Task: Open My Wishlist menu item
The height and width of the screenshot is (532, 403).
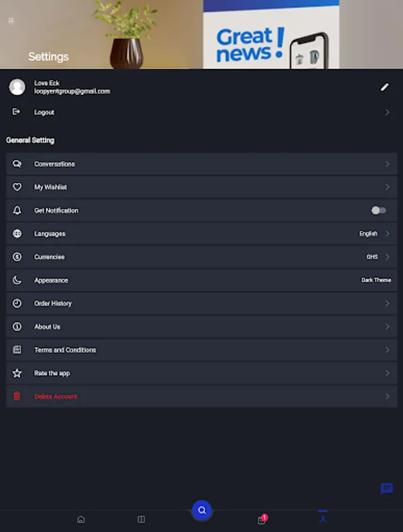Action: [x=51, y=187]
